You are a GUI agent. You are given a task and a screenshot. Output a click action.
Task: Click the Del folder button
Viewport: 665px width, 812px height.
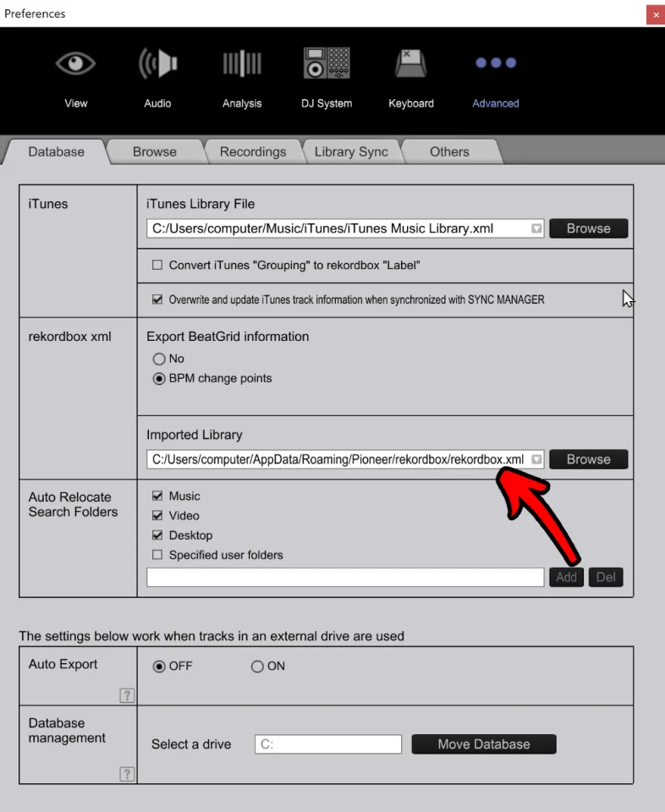(606, 578)
